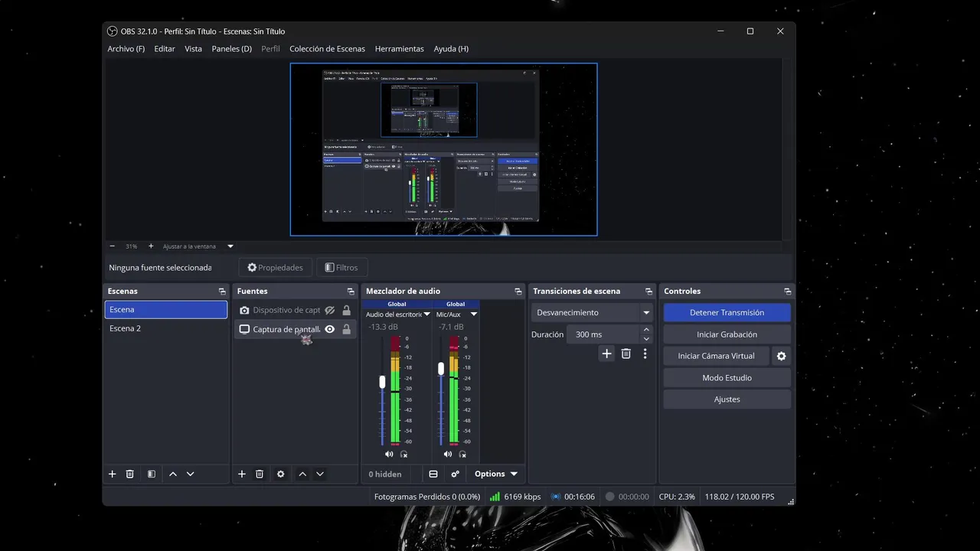Click the 6169 kbps bitrate status
The width and height of the screenshot is (980, 551).
click(515, 497)
